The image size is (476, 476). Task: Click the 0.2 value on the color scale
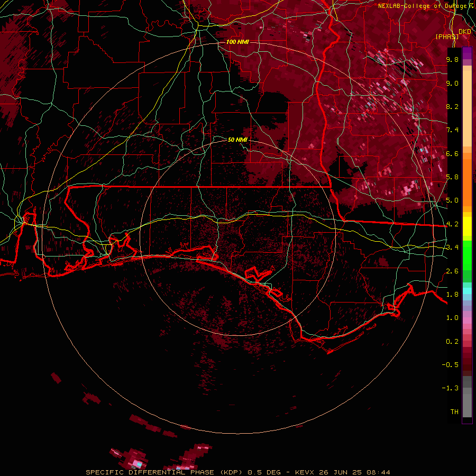coord(452,342)
